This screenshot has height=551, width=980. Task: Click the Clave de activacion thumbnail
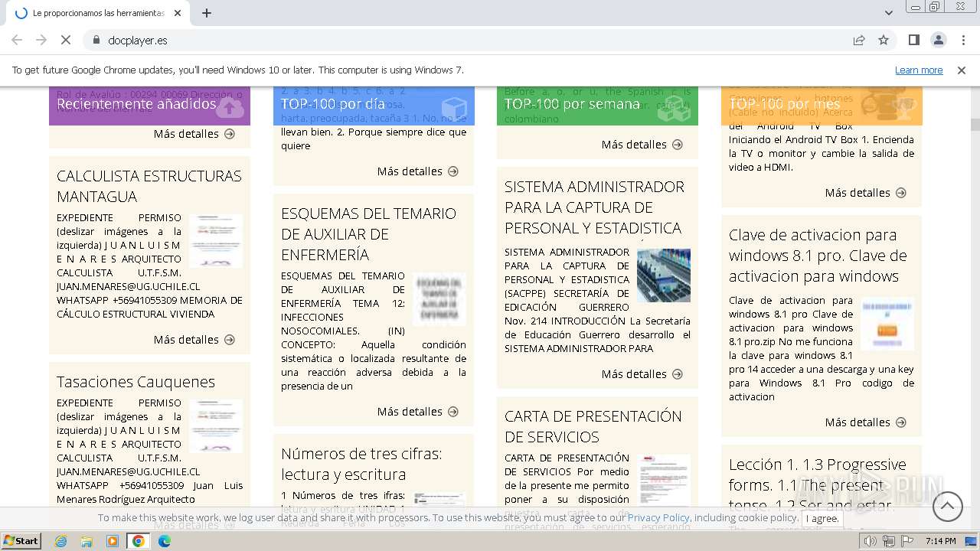[x=887, y=324]
